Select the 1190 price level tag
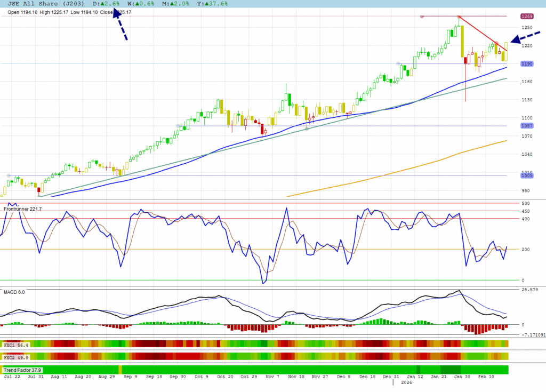The image size is (546, 392). (527, 64)
